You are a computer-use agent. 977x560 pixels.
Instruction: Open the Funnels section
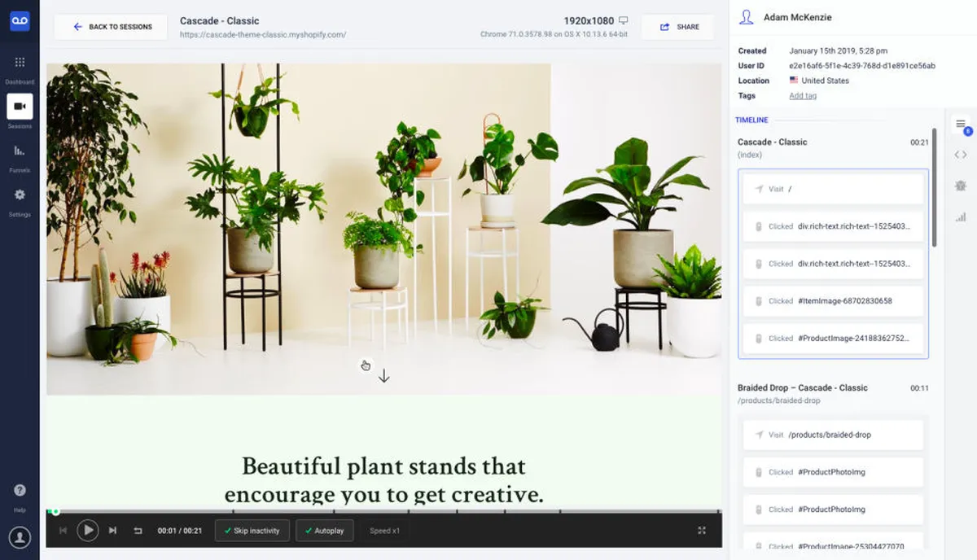(20, 158)
